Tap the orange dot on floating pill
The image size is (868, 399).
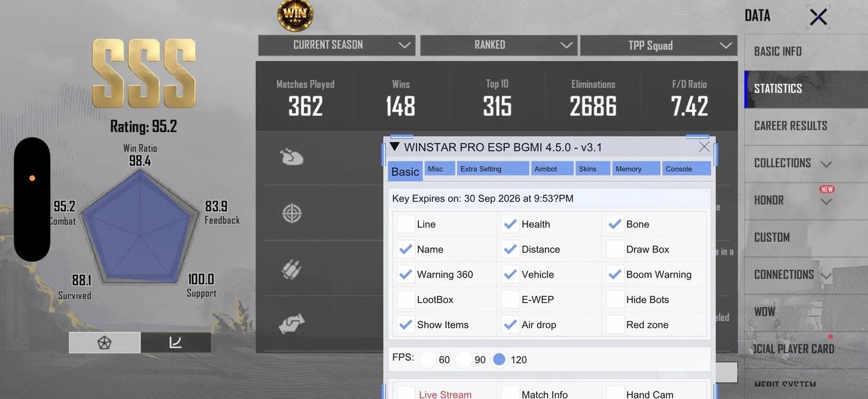tap(32, 178)
